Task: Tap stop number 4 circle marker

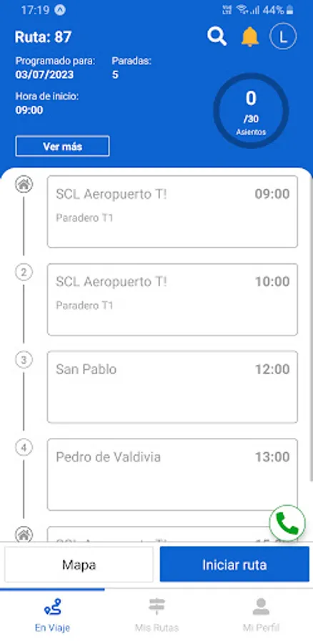Action: pos(24,448)
